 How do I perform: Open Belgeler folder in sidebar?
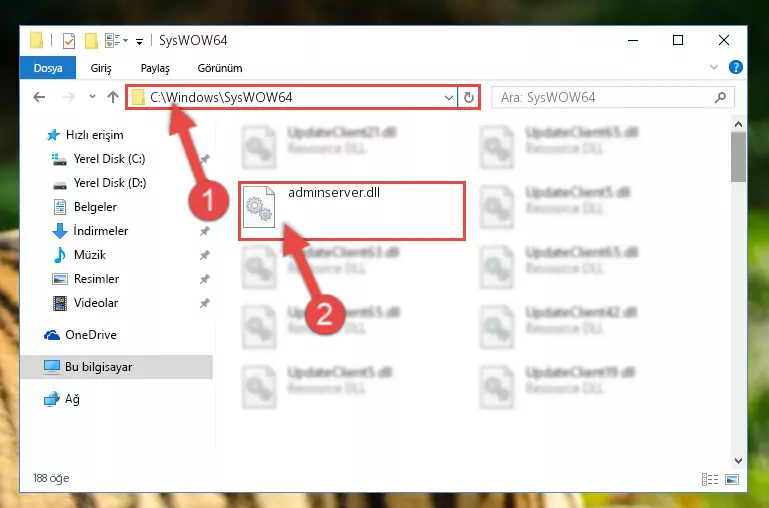tap(85, 207)
